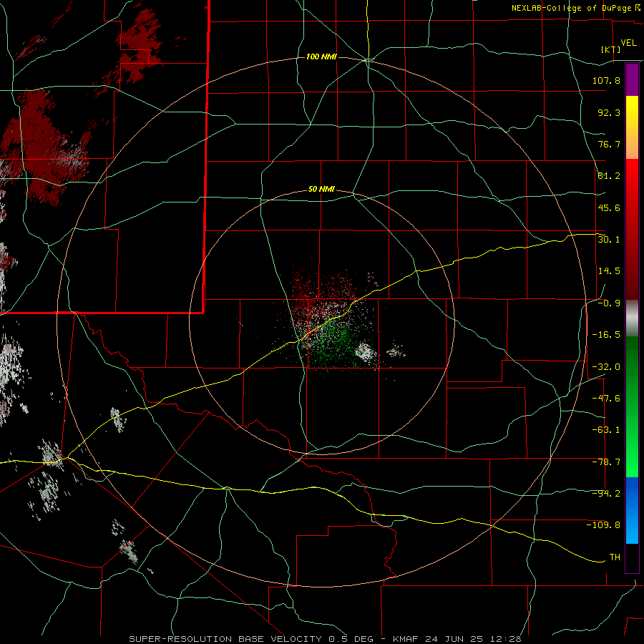644x644 pixels.
Task: Click the [KT] units label
Action: point(611,49)
